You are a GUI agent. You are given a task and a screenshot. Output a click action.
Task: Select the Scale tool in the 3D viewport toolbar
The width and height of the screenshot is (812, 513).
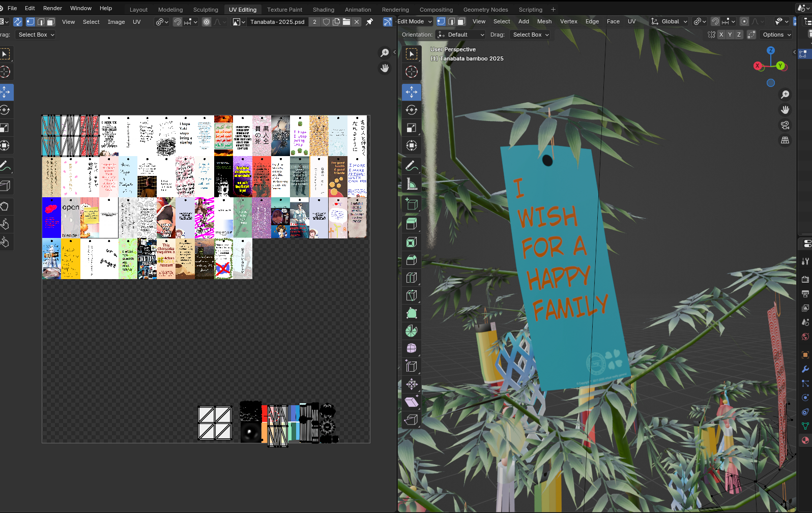coord(412,128)
